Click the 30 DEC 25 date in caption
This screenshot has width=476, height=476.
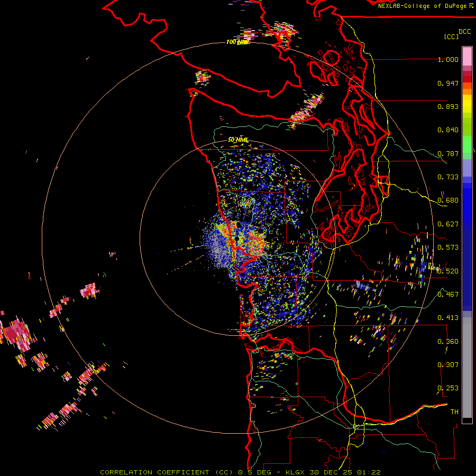point(330,472)
